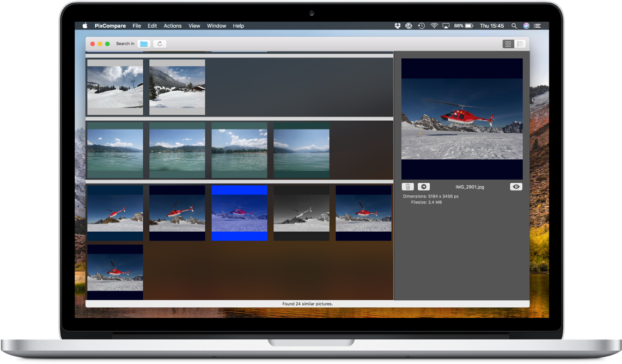Click the refresh comparison icon
The image size is (622, 364).
point(160,44)
